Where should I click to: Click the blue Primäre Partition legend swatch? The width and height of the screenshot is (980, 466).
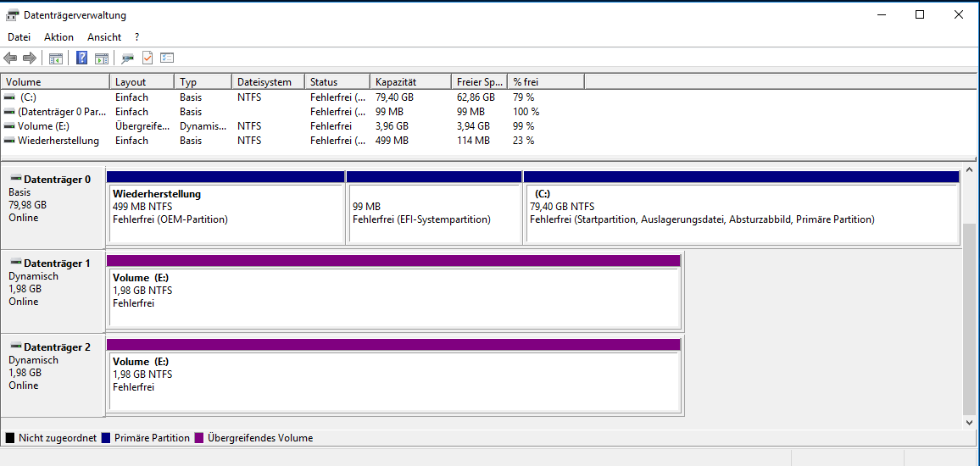coord(106,438)
